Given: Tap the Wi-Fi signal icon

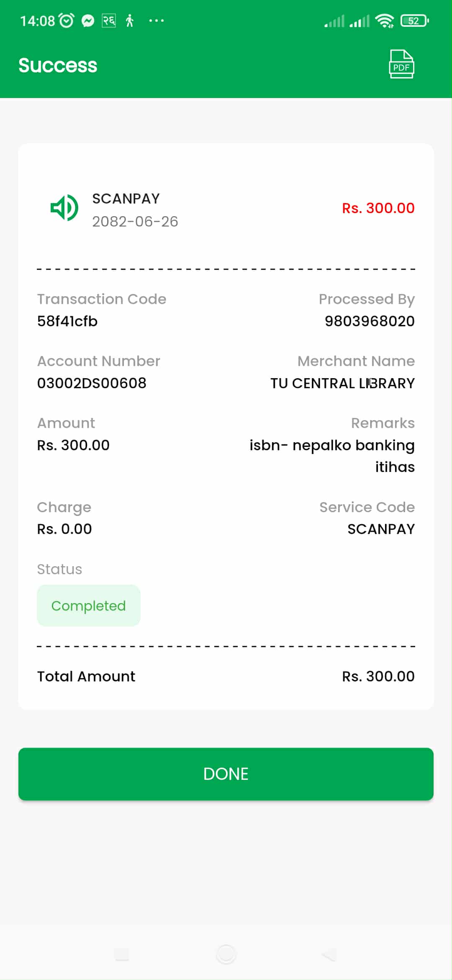Looking at the screenshot, I should coord(384,21).
